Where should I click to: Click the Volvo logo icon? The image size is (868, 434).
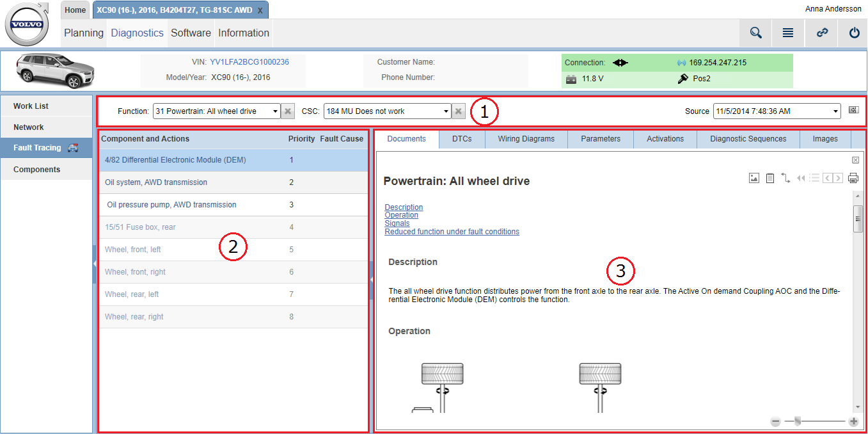tap(27, 25)
